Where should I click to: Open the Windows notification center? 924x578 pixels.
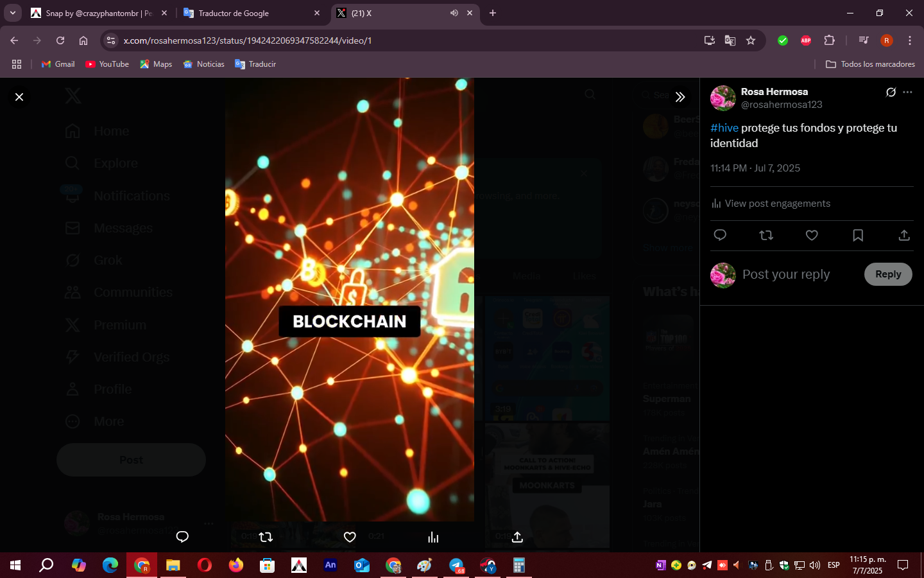point(903,565)
